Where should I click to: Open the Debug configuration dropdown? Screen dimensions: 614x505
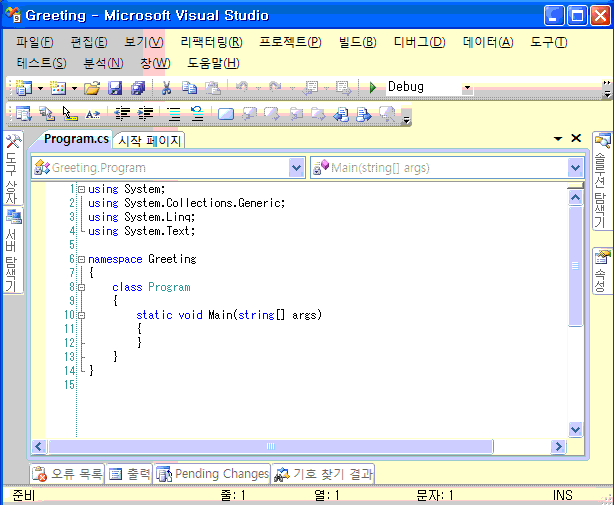point(467,88)
